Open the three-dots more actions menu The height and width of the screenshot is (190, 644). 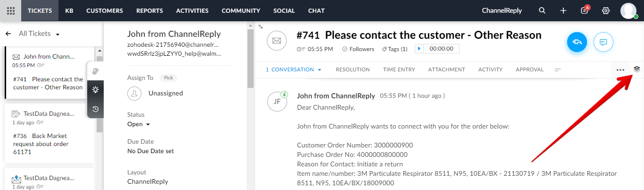[x=620, y=69]
